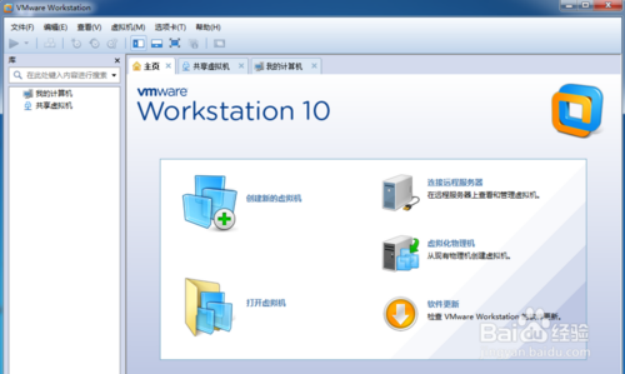
Task: Expand the library search filter dropdown
Action: pos(114,75)
